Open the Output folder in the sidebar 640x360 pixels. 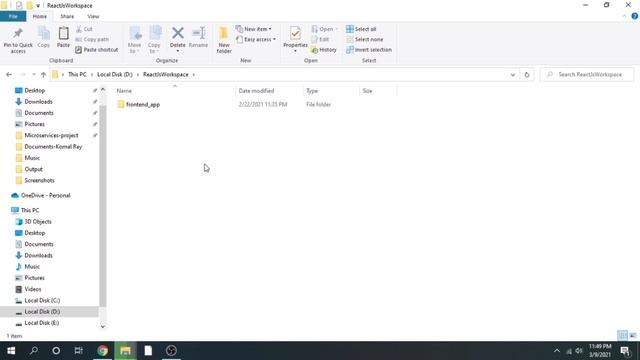(33, 169)
